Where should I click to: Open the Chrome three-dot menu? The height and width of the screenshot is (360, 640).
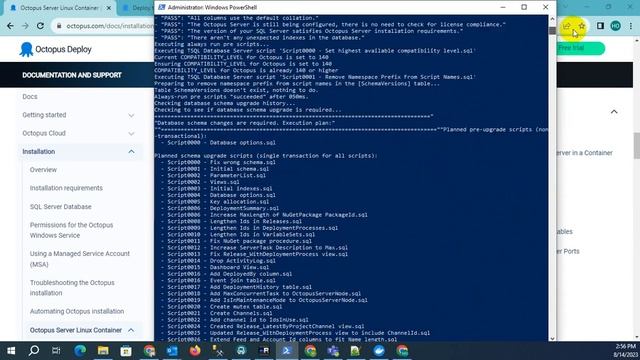pos(631,26)
